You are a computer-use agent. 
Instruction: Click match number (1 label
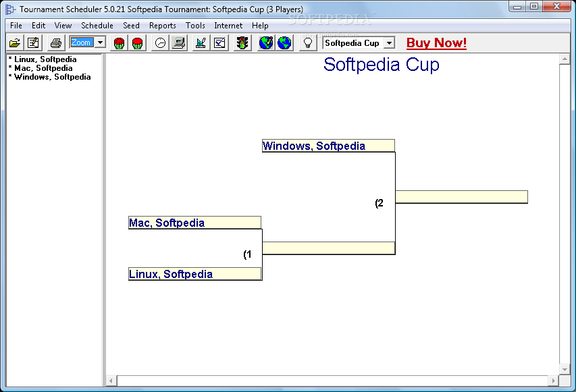click(x=248, y=254)
